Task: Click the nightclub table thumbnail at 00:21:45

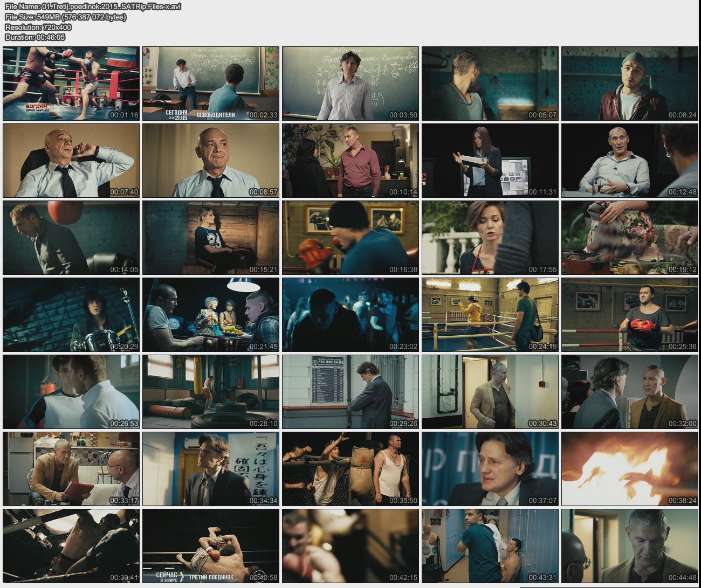Action: (211, 315)
